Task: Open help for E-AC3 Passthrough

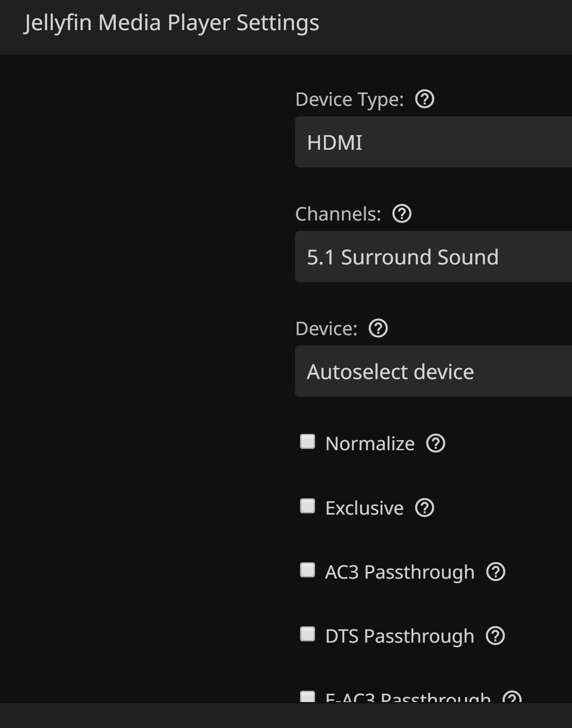Action: point(512,697)
